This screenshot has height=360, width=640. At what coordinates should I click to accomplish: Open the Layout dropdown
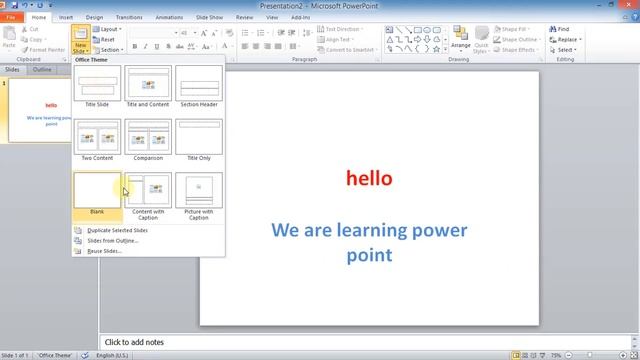(x=107, y=29)
